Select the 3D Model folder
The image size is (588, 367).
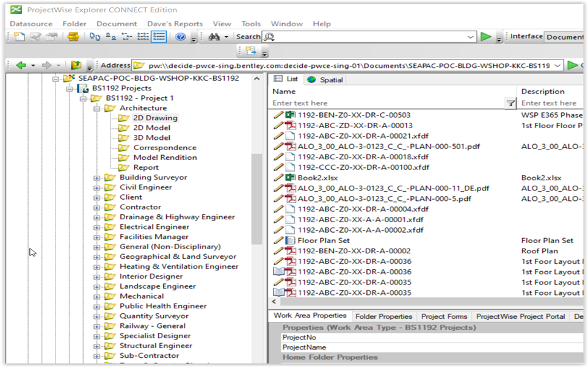point(151,137)
